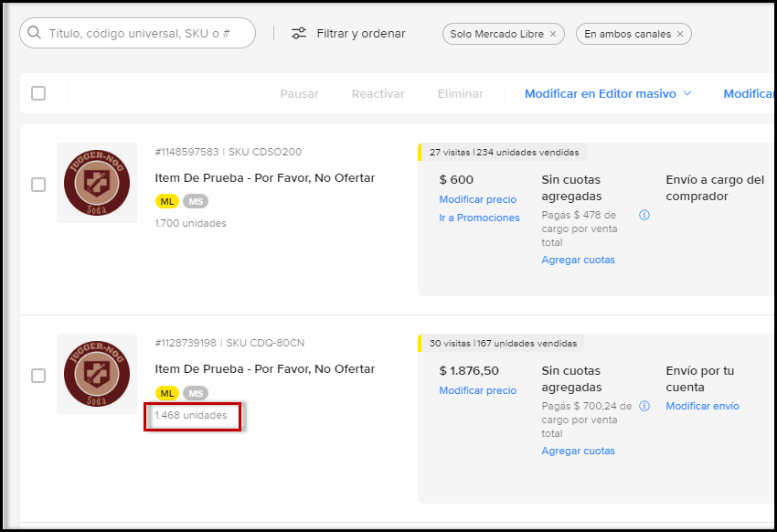Open title of item #1128739198
Image resolution: width=777 pixels, height=532 pixels.
coord(264,369)
